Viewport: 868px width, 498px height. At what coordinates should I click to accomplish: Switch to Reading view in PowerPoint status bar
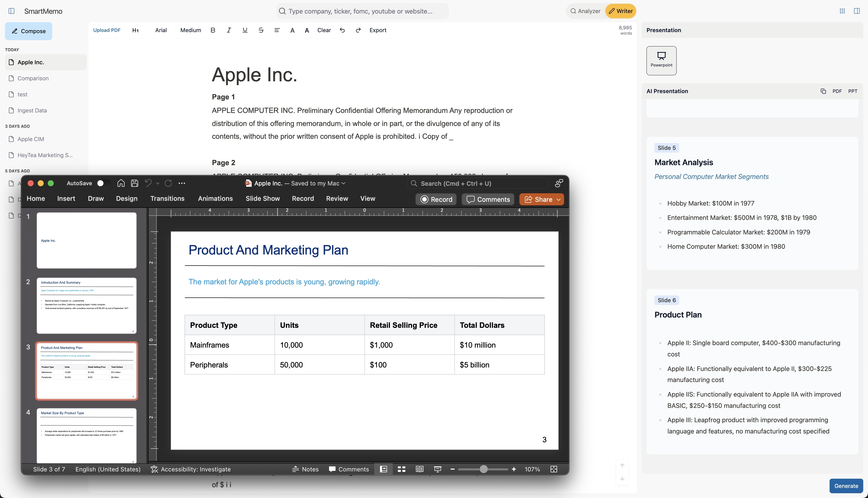pyautogui.click(x=419, y=469)
